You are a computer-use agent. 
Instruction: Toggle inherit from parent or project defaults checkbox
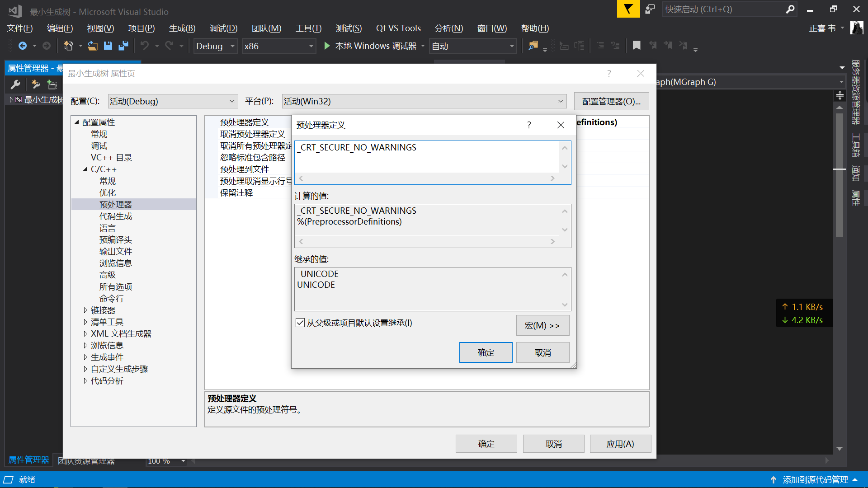pos(300,323)
